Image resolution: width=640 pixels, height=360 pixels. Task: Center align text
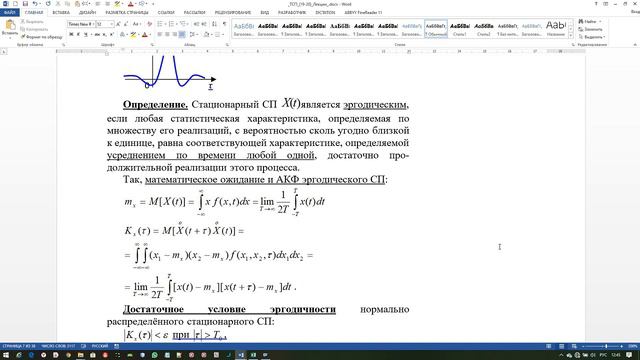(x=167, y=35)
